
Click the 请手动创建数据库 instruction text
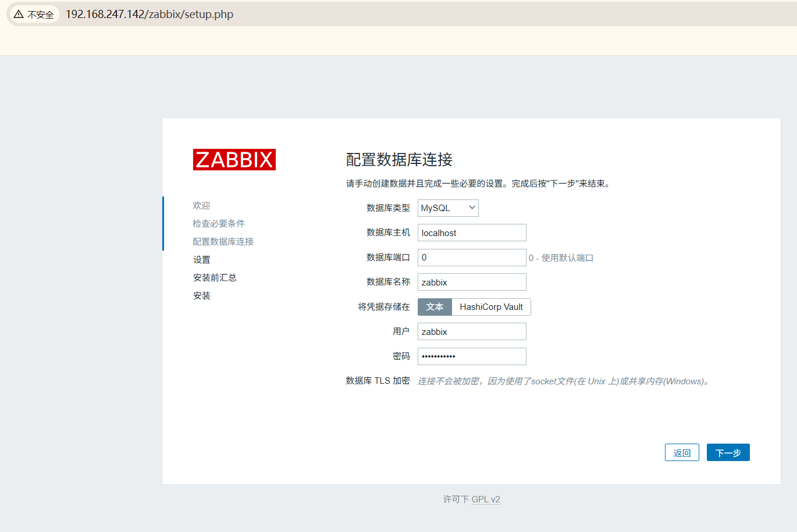(478, 184)
